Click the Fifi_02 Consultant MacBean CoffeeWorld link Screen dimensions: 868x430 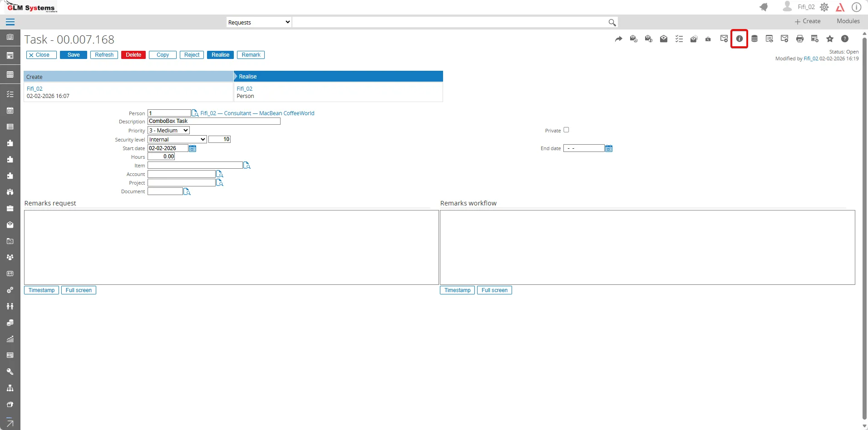pos(257,113)
